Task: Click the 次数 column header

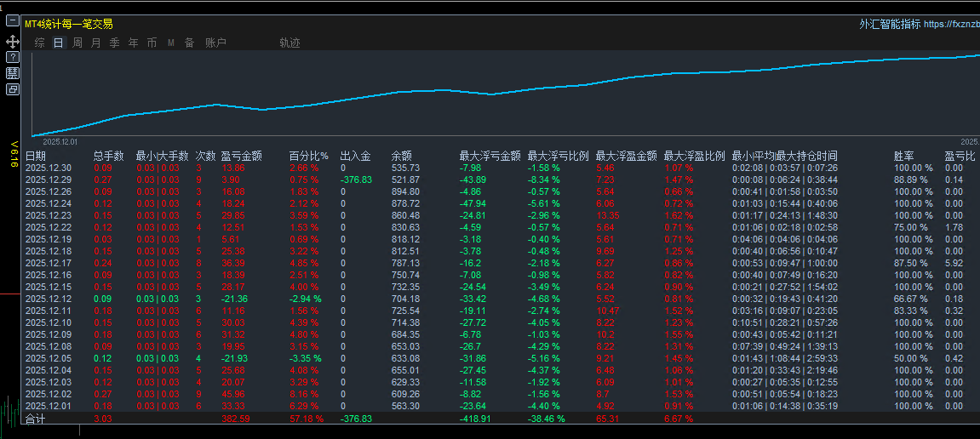Action: coord(206,156)
